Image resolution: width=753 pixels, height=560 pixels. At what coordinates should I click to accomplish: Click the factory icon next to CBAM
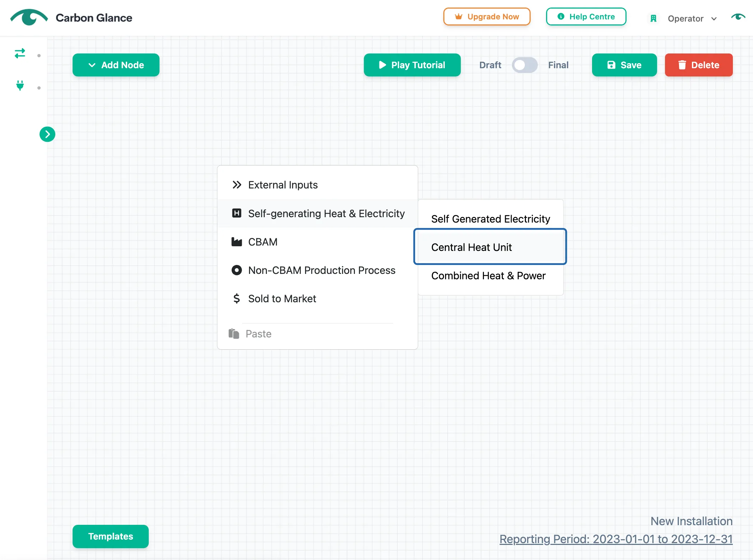click(x=237, y=242)
